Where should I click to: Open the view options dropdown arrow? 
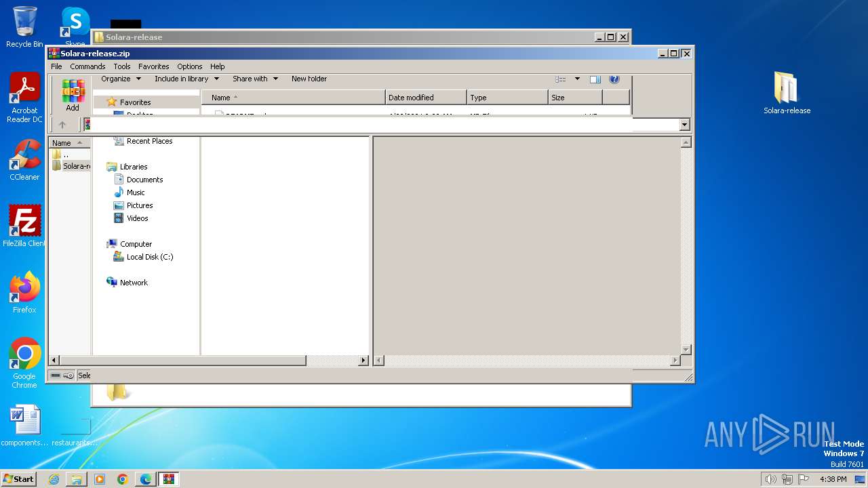click(x=577, y=79)
